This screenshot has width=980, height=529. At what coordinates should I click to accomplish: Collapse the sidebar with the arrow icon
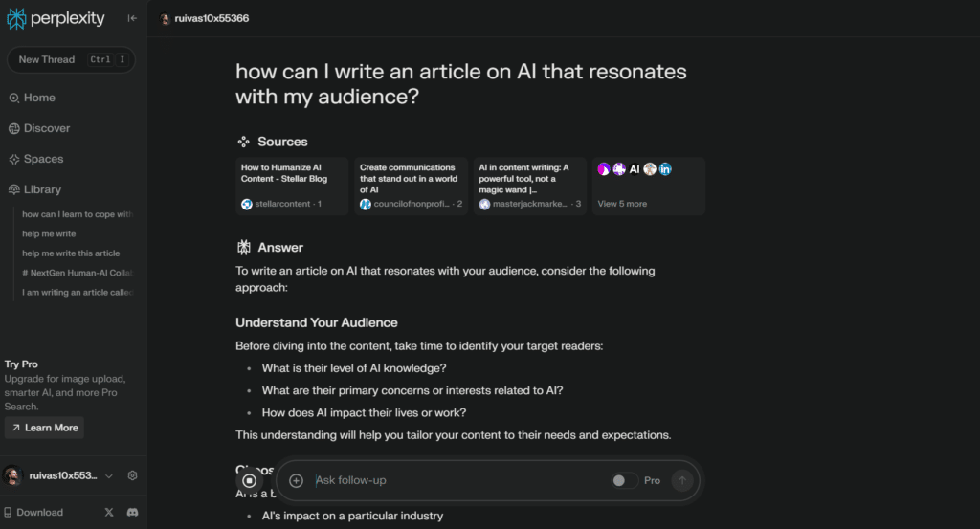[132, 19]
